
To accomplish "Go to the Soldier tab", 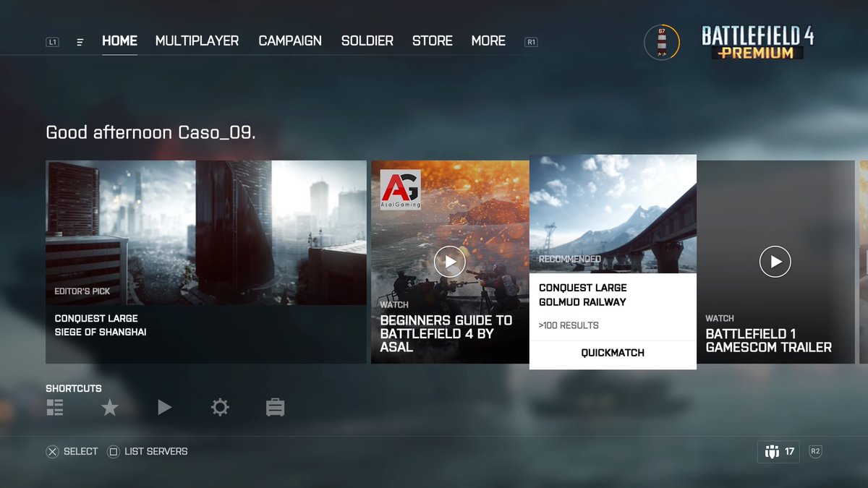I will [x=367, y=41].
